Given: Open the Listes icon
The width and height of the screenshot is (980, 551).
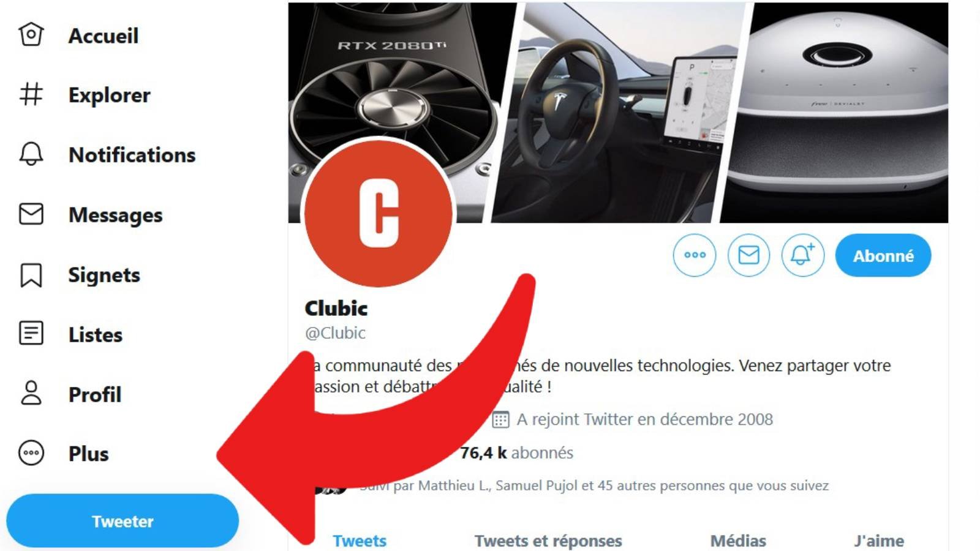Looking at the screenshot, I should pos(31,334).
